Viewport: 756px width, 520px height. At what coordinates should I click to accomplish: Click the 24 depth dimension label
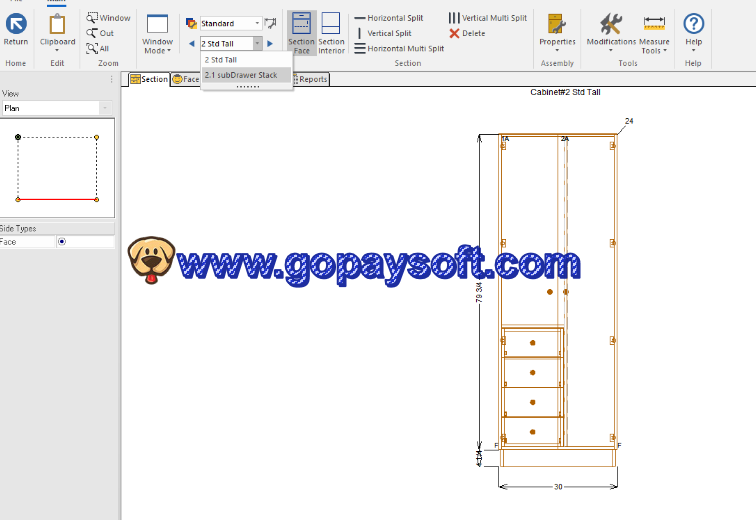(629, 121)
